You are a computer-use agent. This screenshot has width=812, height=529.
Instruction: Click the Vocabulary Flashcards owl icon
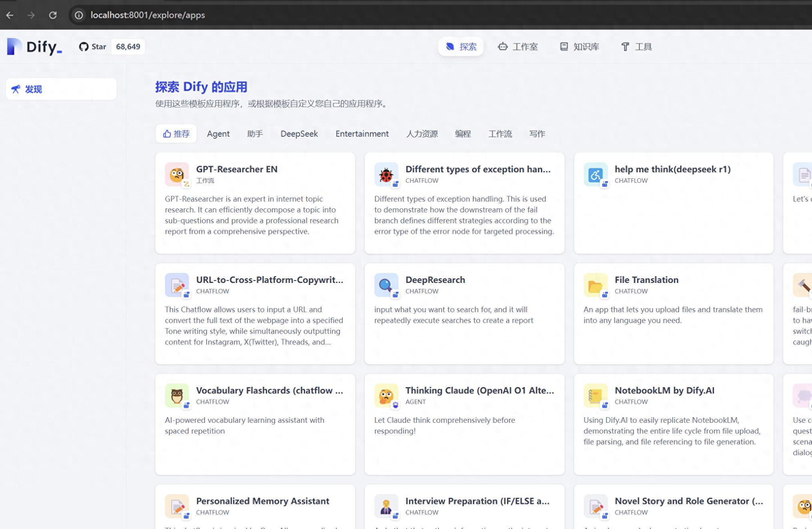click(177, 396)
